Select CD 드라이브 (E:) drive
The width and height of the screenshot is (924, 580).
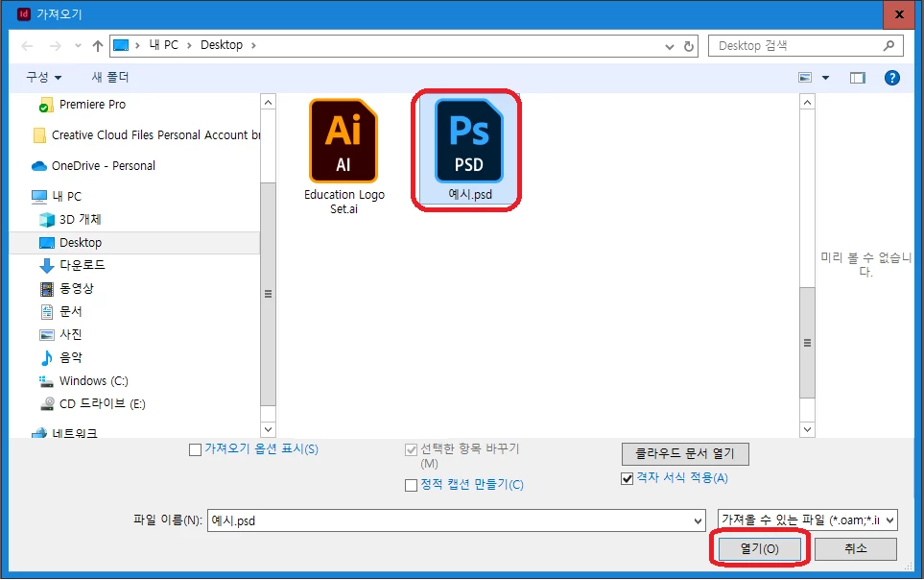pos(92,403)
